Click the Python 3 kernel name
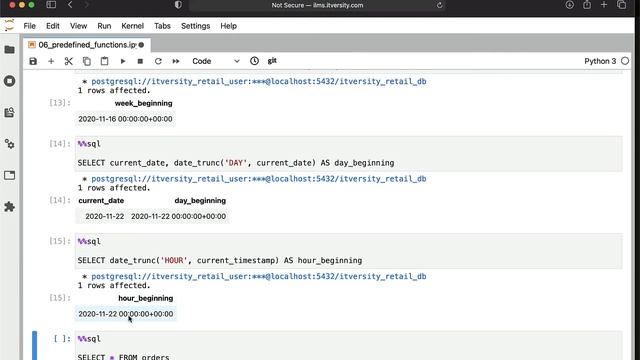The image size is (640, 360). point(600,61)
